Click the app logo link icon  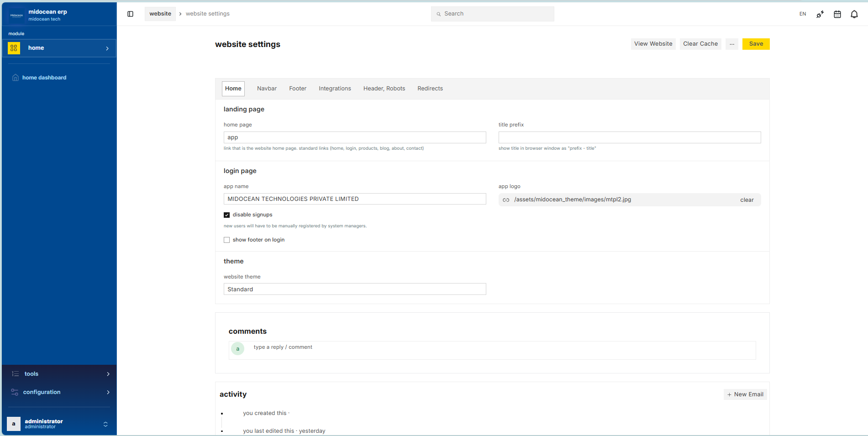[x=506, y=200]
